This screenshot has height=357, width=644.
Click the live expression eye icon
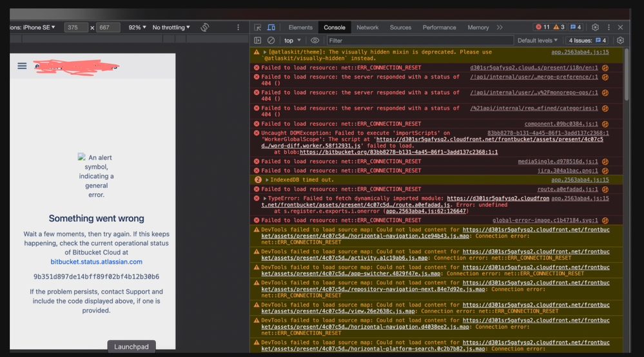coord(315,41)
